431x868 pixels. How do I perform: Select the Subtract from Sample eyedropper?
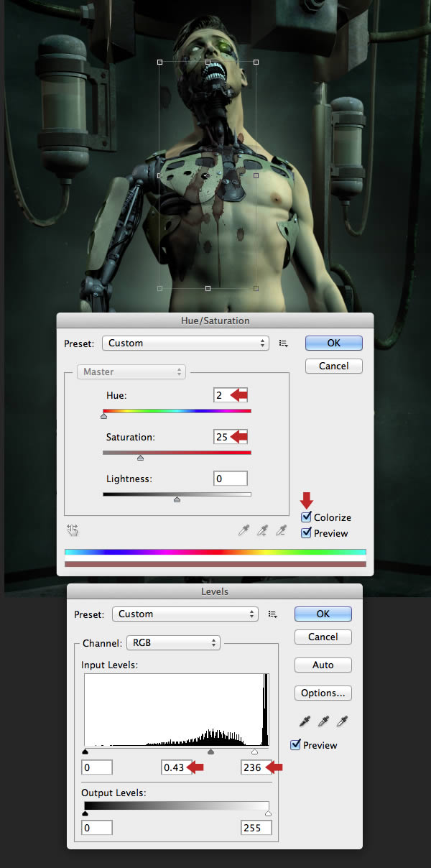point(282,531)
